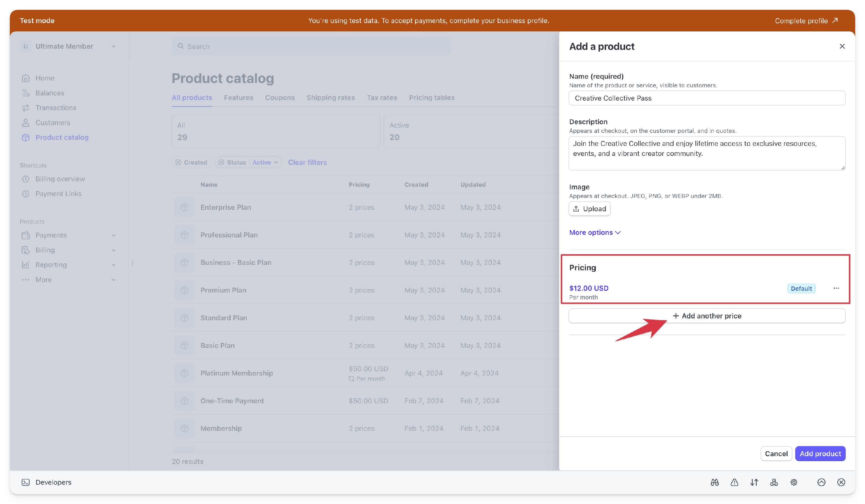Open Tax rates tab
Viewport: 865px width, 504px height.
(x=382, y=97)
